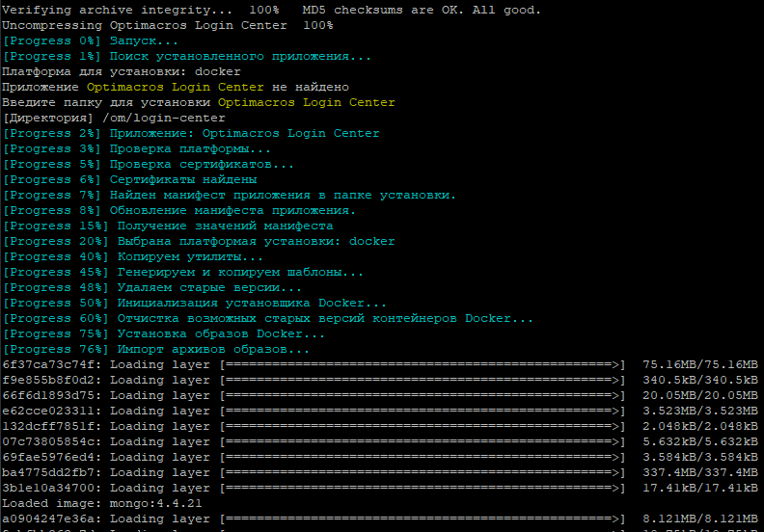Click the 'Verifying archive integrity' line
Image resolution: width=764 pixels, height=532 pixels.
click(x=271, y=10)
